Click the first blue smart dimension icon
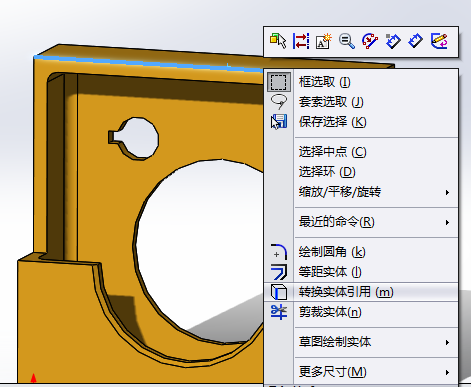This screenshot has height=387, width=471. (x=393, y=41)
